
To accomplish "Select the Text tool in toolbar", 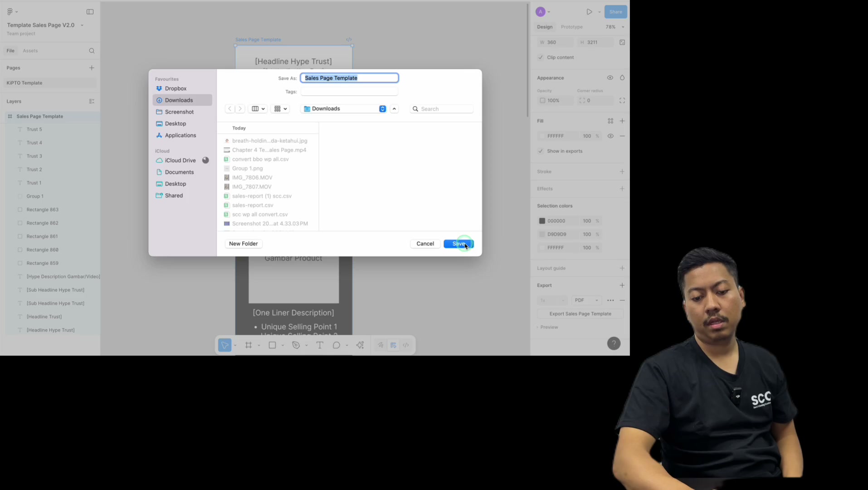I will (320, 345).
